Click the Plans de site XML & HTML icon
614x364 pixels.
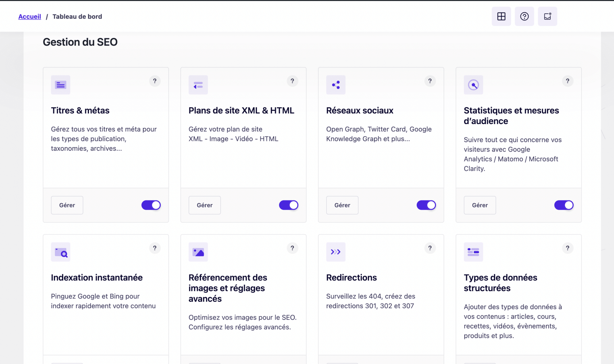pyautogui.click(x=198, y=84)
